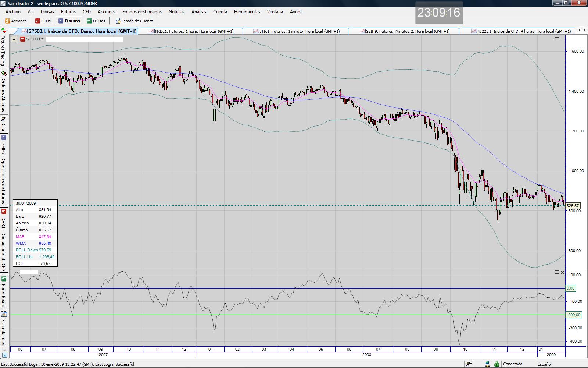Open the chart options black arrow dropdown
Viewport: 588px width, 368px height.
(14, 39)
